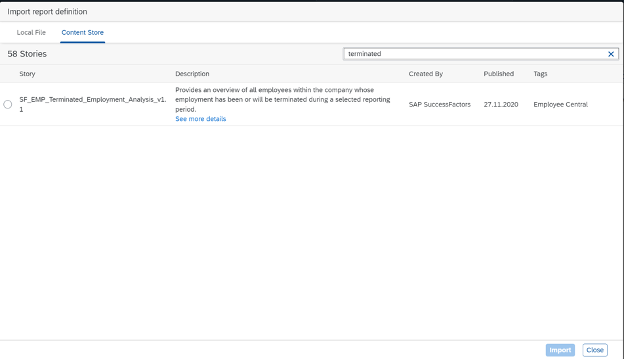The width and height of the screenshot is (624, 360).
Task: Click the '58 Stories' count label
Action: 27,54
